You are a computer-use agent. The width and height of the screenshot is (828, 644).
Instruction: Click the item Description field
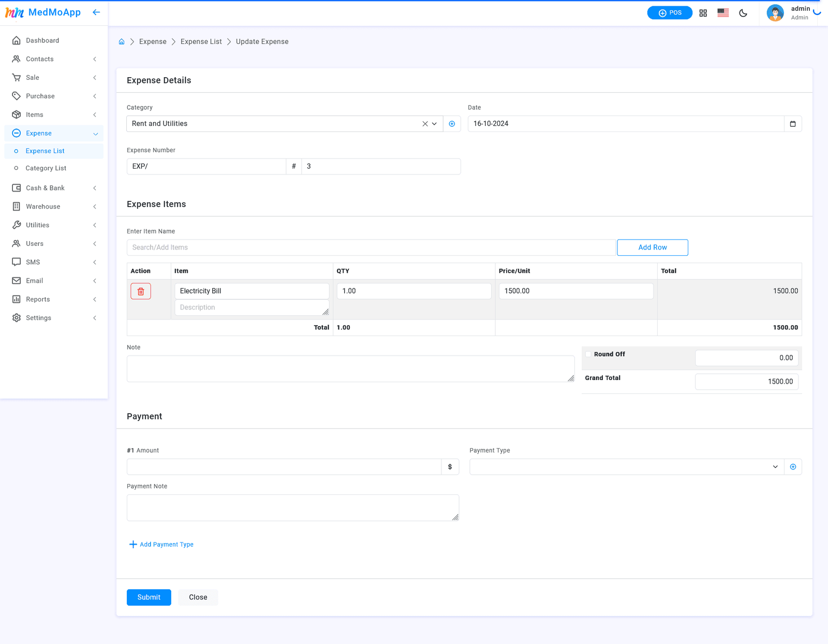[252, 308]
